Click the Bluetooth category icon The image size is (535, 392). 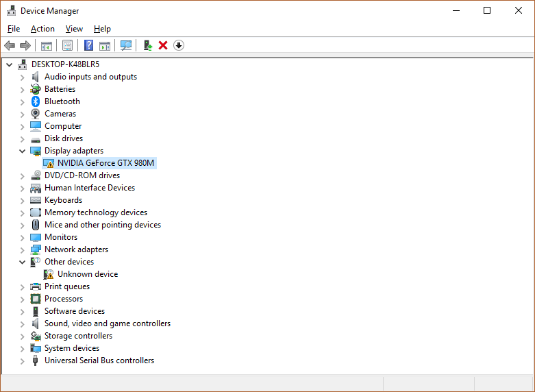click(x=36, y=101)
